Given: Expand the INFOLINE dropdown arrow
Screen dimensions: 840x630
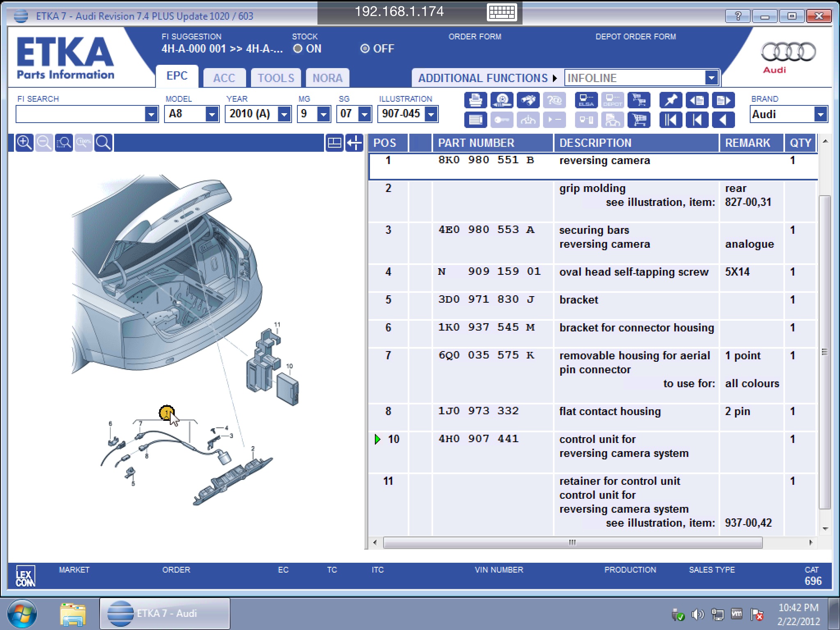Looking at the screenshot, I should click(711, 78).
